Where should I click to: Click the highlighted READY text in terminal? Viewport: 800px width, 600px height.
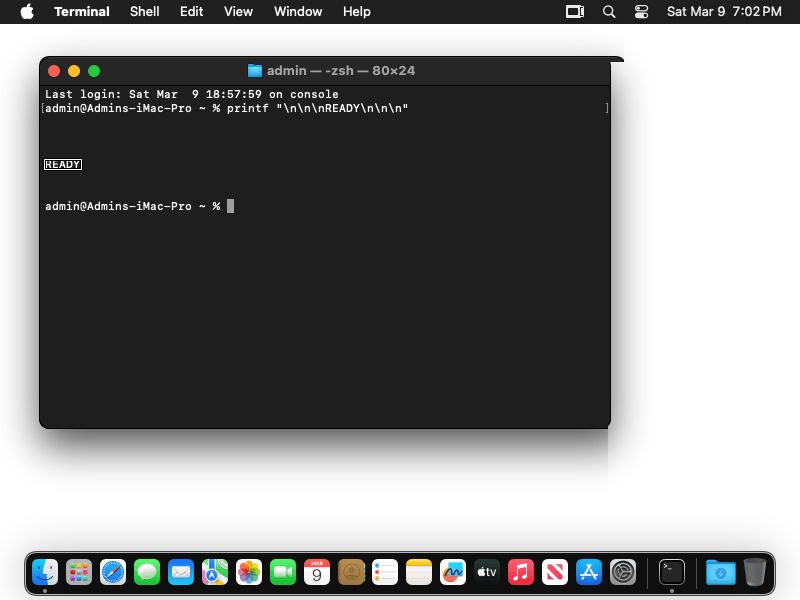click(63, 165)
